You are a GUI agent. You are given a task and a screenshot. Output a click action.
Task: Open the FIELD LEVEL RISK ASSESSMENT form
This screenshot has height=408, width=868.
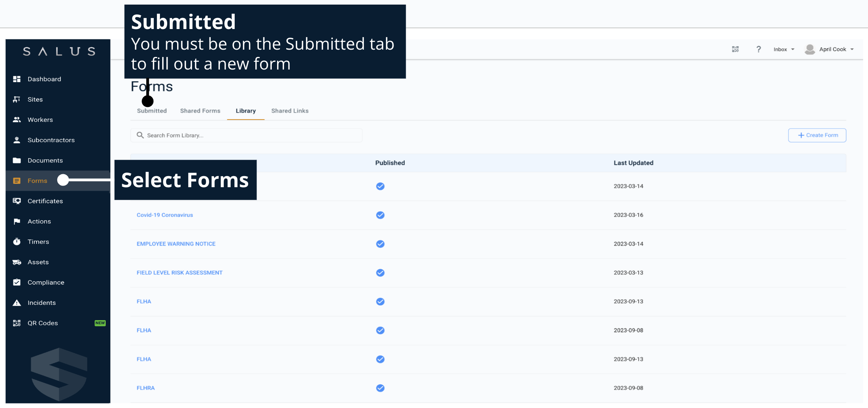179,273
